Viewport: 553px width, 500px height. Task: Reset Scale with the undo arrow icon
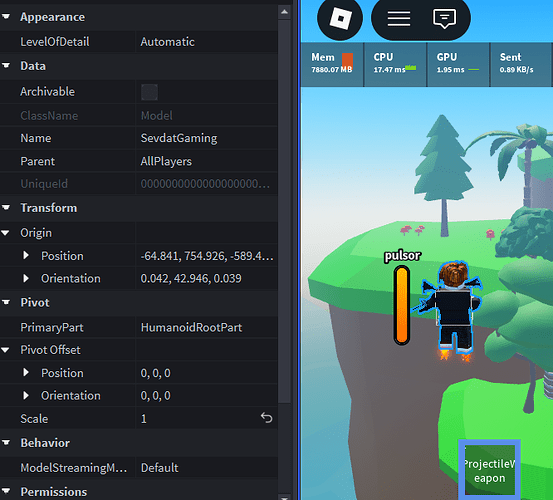(267, 418)
